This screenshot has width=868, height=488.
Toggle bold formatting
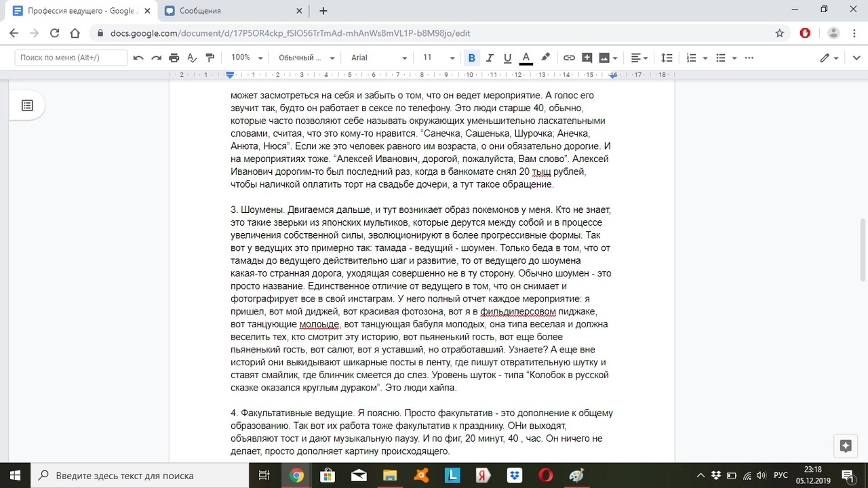[472, 58]
